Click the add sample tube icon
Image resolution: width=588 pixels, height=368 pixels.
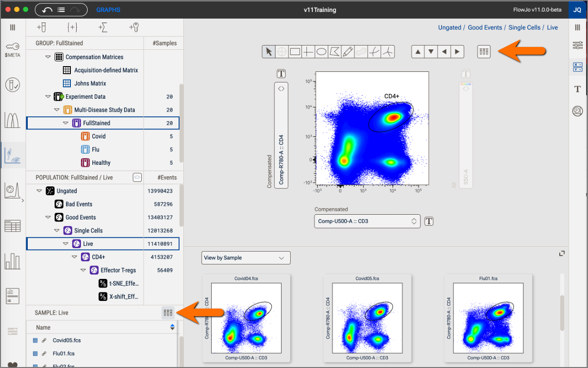pos(42,27)
